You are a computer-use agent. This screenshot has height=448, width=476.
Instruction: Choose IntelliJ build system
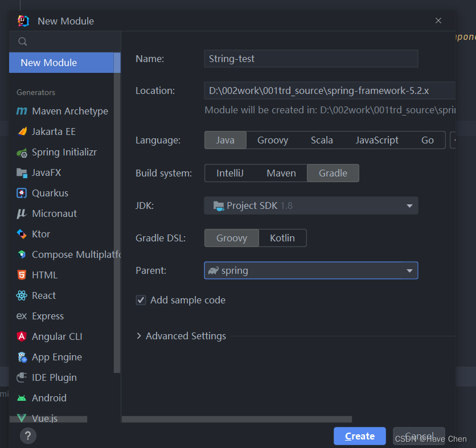[230, 173]
